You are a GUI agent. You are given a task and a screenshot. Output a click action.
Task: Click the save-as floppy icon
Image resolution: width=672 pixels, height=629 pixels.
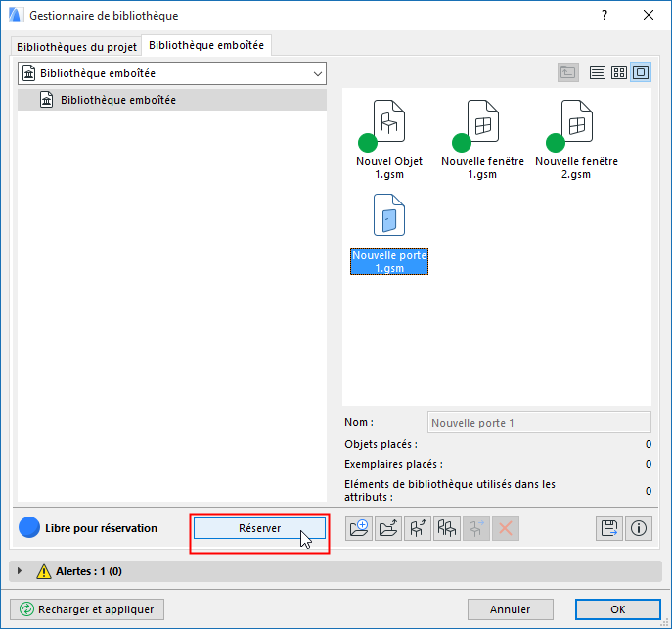coord(609,528)
